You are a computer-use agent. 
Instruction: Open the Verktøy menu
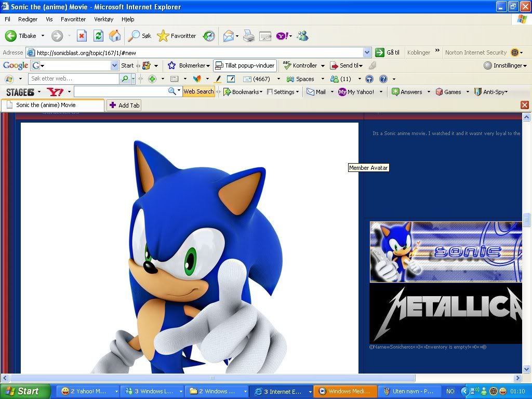[103, 19]
